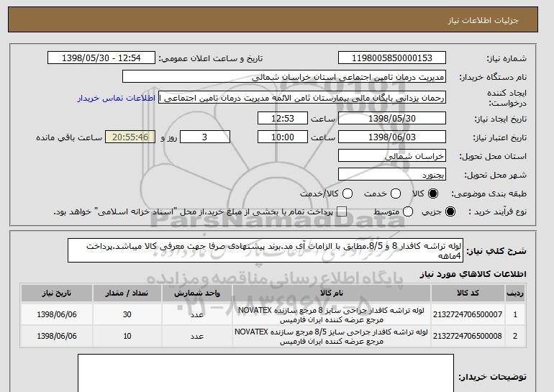This screenshot has width=554, height=392.
Task: Click the شماره نیاز field 1198005850000153
Action: tap(392, 58)
